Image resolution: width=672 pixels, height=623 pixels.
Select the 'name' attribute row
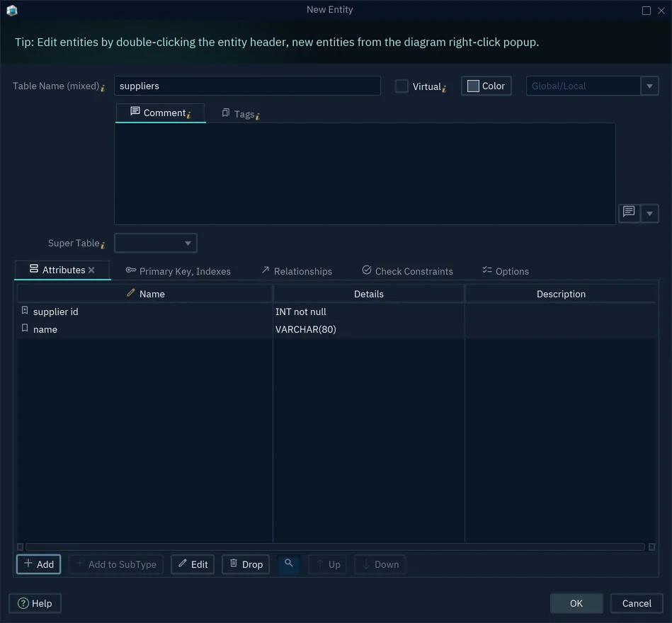(336, 329)
